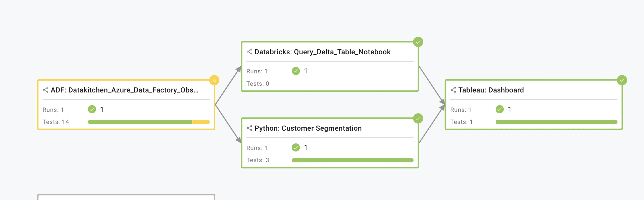Open the Databricks Query_Delta_Table_Notebook title
Viewport: 644px width, 200px height.
tap(322, 52)
